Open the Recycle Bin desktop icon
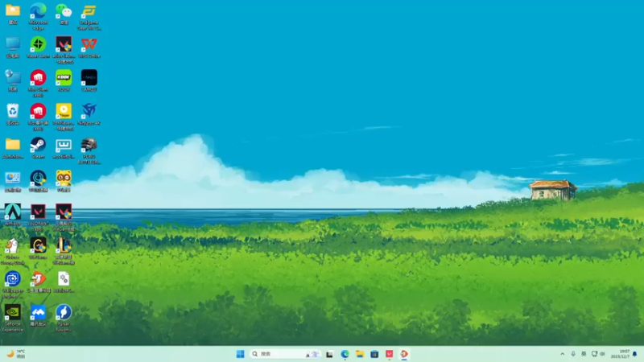 click(x=13, y=114)
